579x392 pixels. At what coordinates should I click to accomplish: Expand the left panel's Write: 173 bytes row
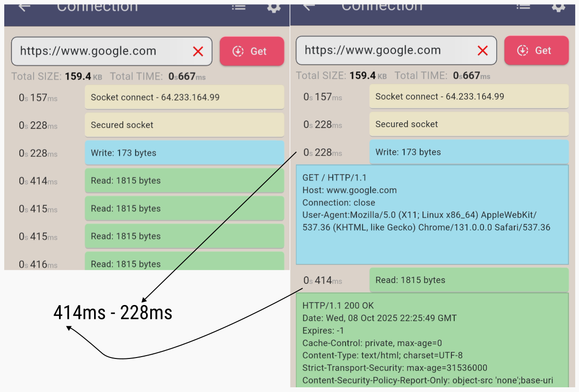click(184, 153)
